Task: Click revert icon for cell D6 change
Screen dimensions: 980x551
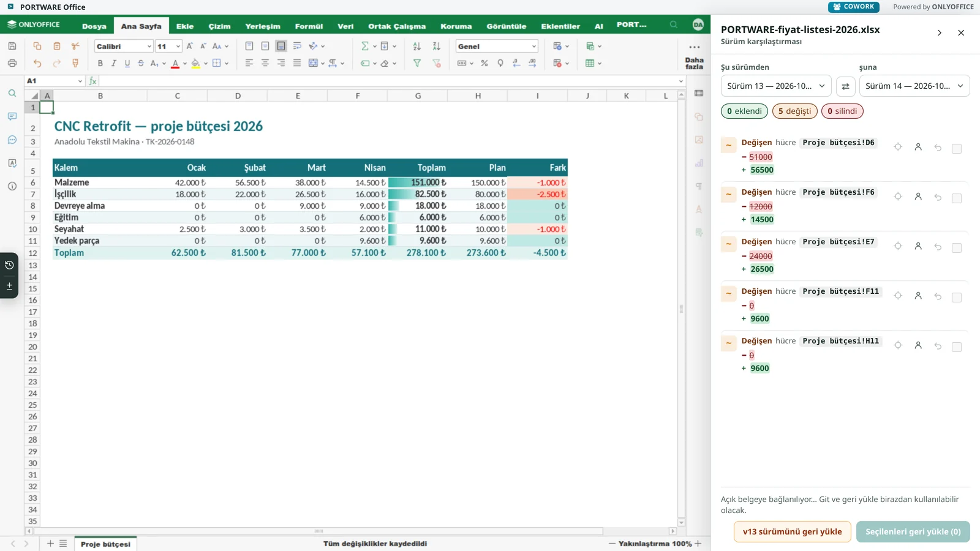Action: pos(938,148)
